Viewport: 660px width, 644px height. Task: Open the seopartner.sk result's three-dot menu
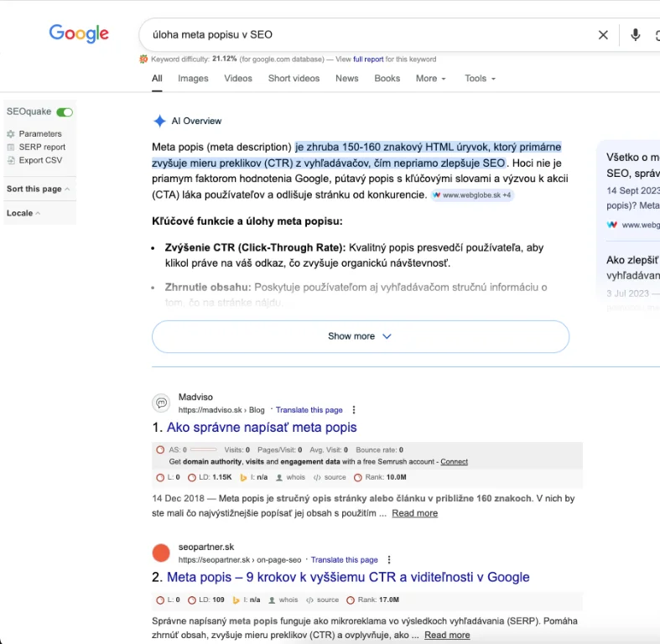point(389,560)
